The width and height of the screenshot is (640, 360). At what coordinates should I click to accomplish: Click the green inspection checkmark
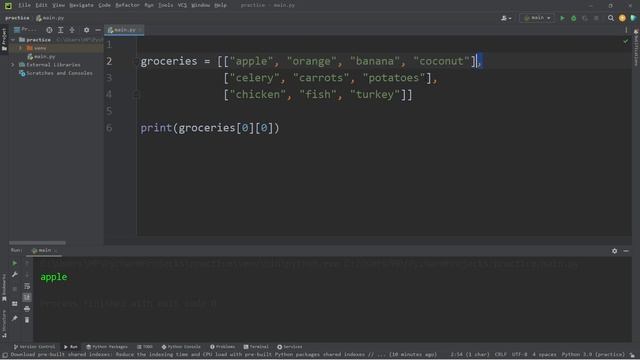[626, 42]
